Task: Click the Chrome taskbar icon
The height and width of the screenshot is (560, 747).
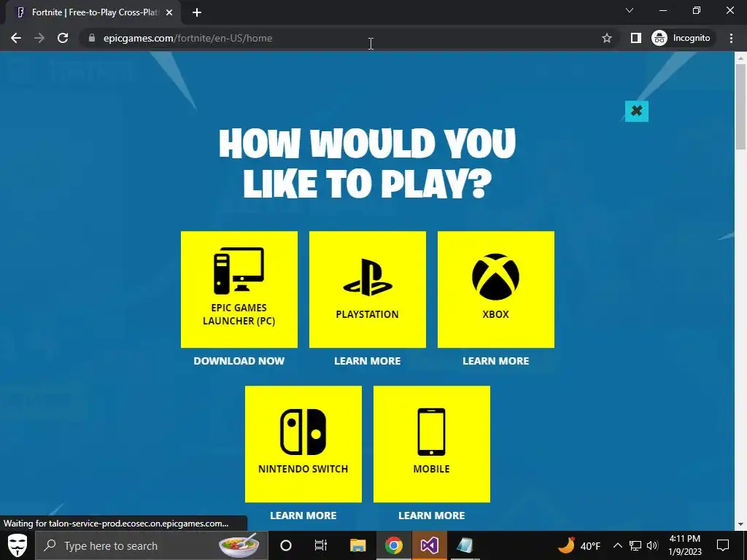Action: click(393, 545)
